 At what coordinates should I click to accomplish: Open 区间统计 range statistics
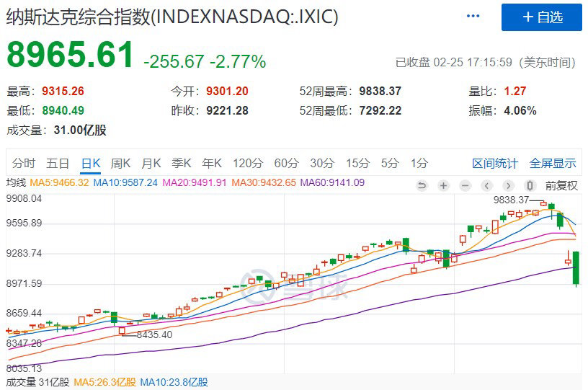pos(495,164)
